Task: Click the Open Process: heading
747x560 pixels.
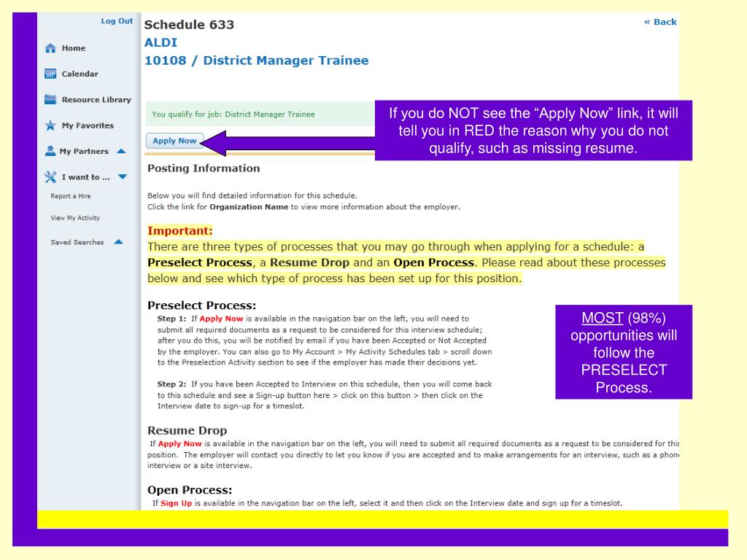Action: 190,490
